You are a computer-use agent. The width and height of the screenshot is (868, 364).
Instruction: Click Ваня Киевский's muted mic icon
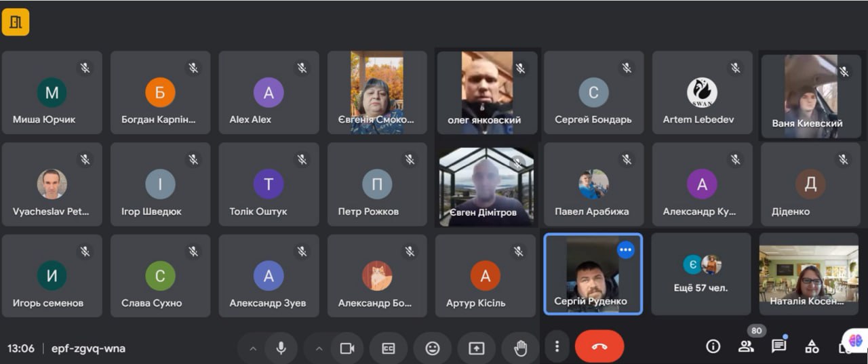tap(844, 71)
